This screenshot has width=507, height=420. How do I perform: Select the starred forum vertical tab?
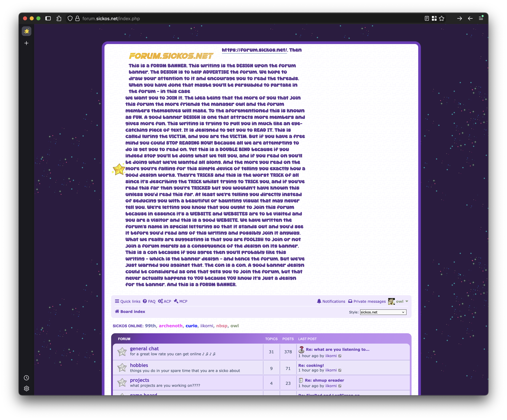pyautogui.click(x=27, y=31)
